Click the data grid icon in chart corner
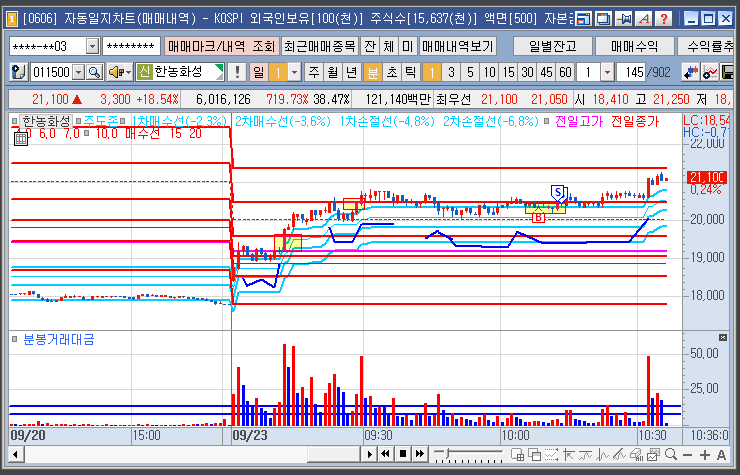 tap(21, 139)
